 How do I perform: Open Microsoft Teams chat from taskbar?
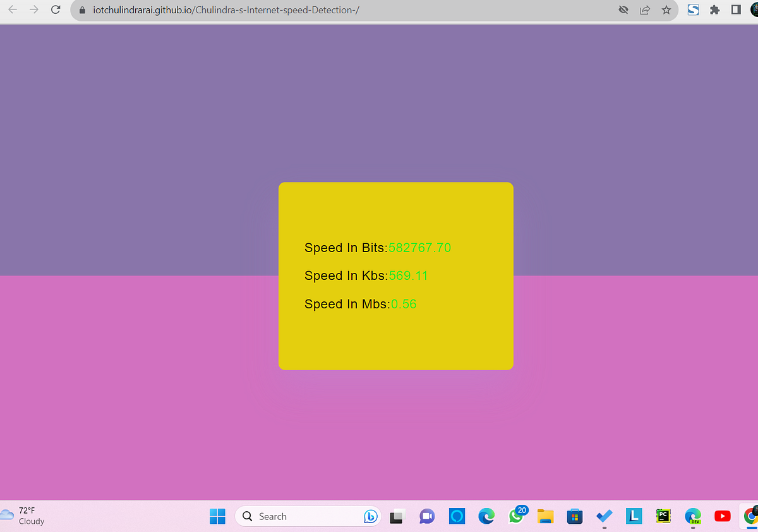[427, 516]
